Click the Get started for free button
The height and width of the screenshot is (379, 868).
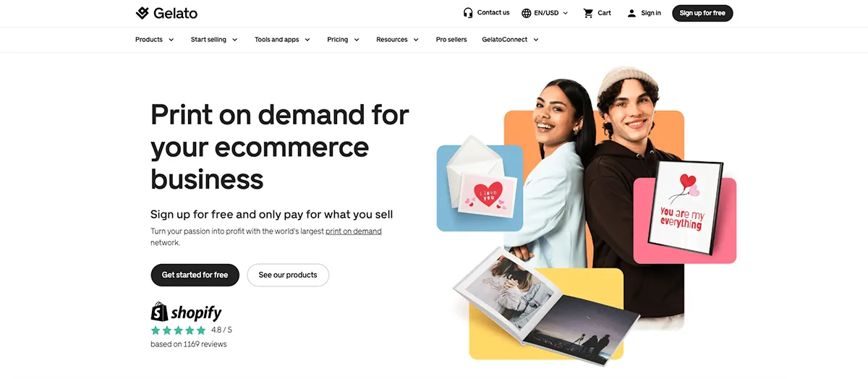[195, 275]
